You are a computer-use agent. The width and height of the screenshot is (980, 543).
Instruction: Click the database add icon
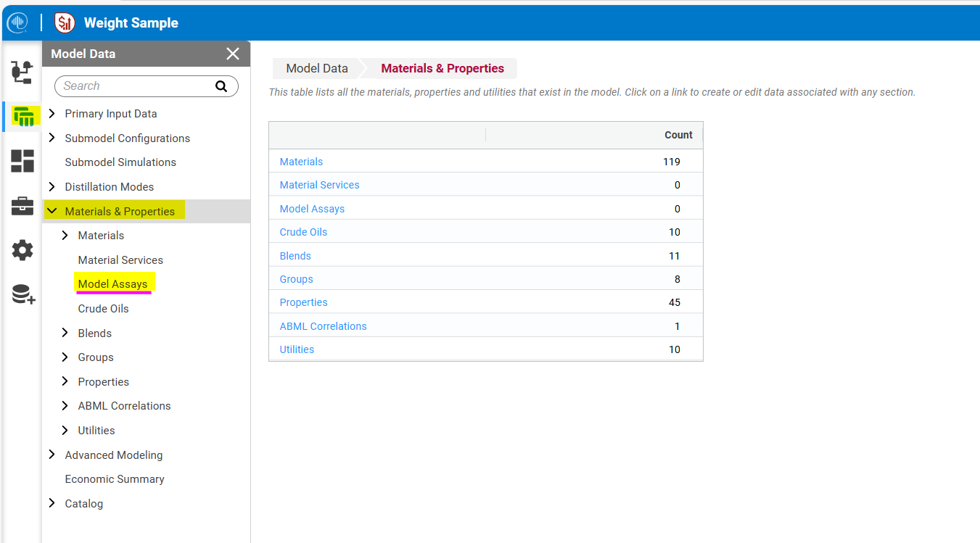pyautogui.click(x=23, y=294)
